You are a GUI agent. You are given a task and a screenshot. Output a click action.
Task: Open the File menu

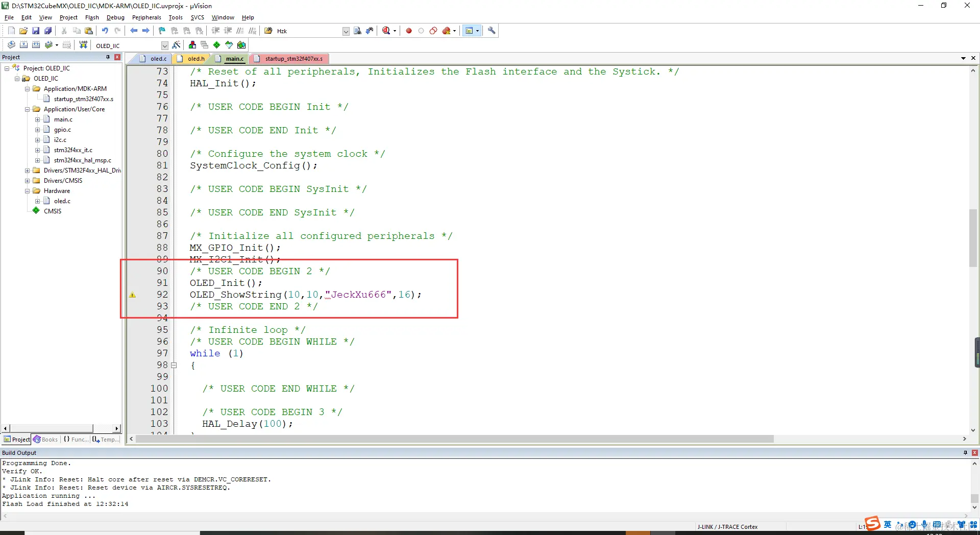click(x=9, y=17)
